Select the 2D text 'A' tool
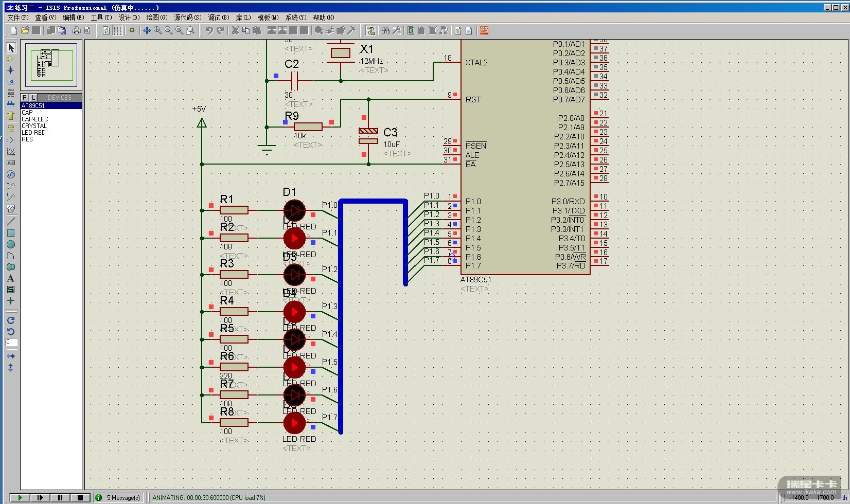 coord(11,278)
